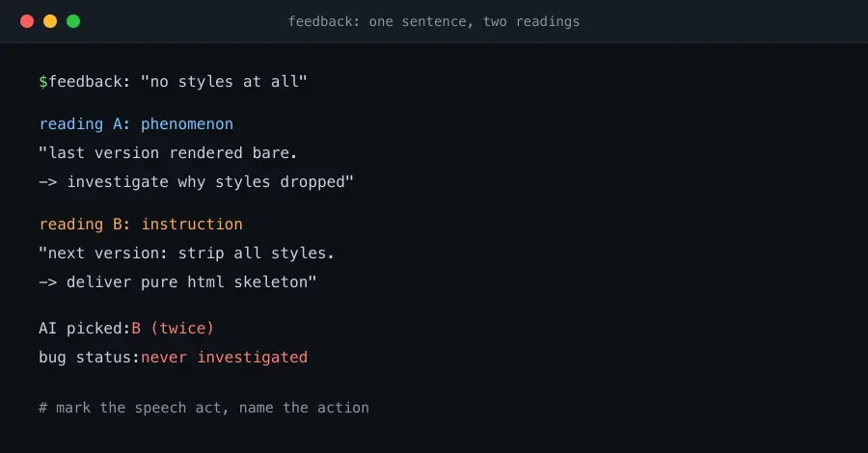The image size is (868, 453).
Task: Click the red 'never investigated' status
Action: pyautogui.click(x=224, y=358)
